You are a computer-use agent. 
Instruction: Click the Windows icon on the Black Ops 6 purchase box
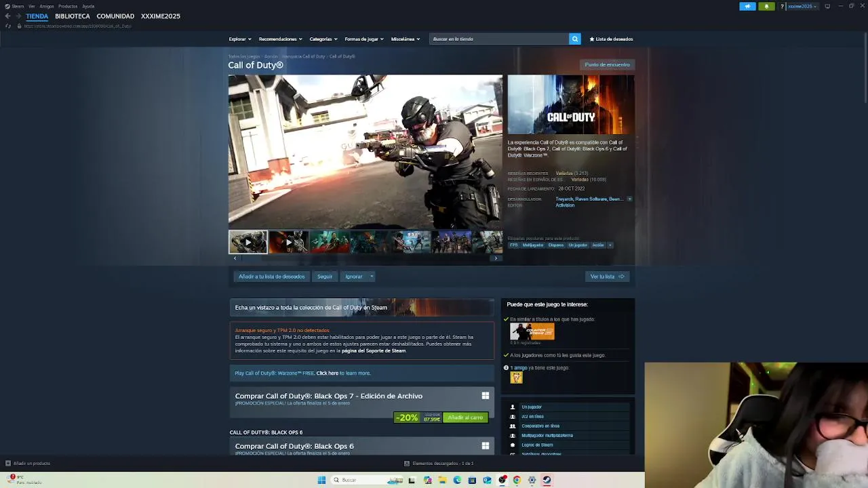485,446
